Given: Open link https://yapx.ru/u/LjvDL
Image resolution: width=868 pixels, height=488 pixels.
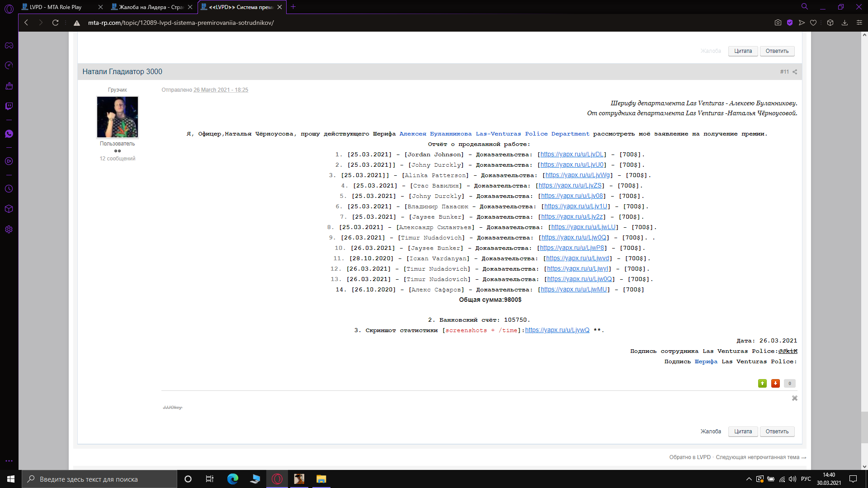Looking at the screenshot, I should 572,155.
